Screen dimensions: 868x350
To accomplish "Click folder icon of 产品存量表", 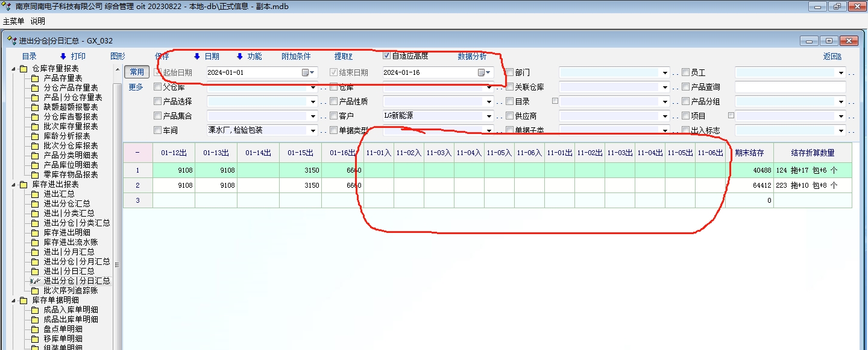I will [35, 78].
